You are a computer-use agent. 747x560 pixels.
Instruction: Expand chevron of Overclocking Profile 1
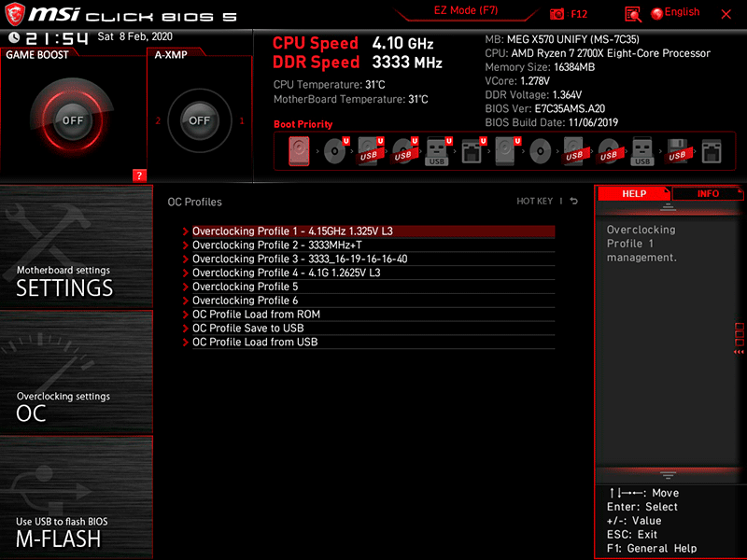pyautogui.click(x=185, y=231)
